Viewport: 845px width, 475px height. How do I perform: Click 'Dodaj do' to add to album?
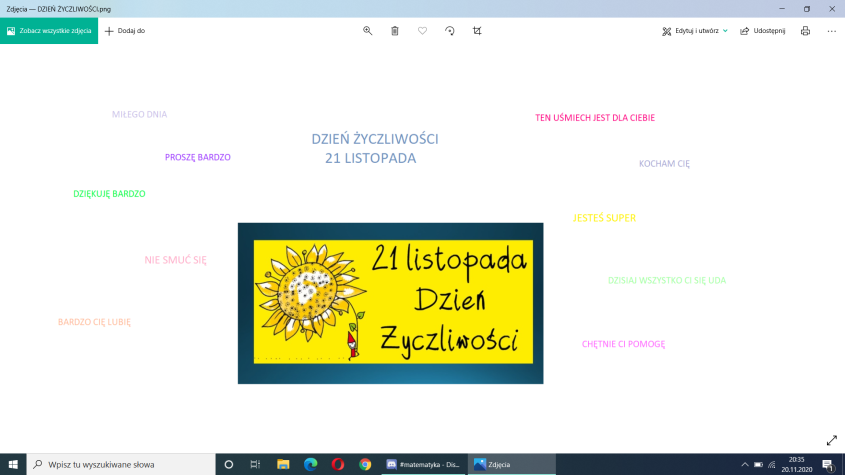(125, 31)
